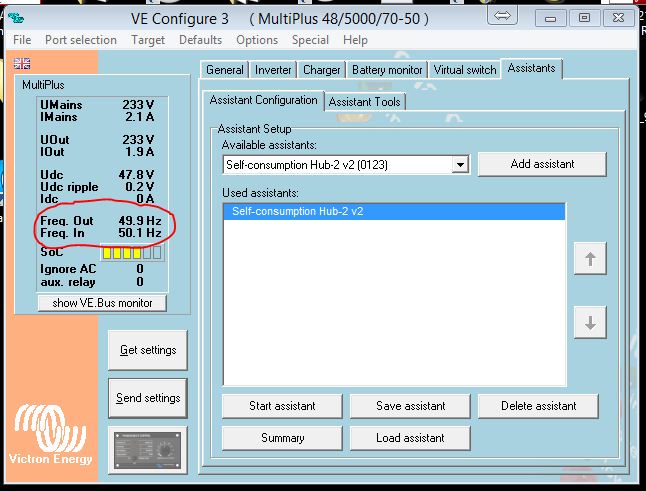Click the Delete assistant button
Image resolution: width=646 pixels, height=491 pixels.
(x=538, y=406)
